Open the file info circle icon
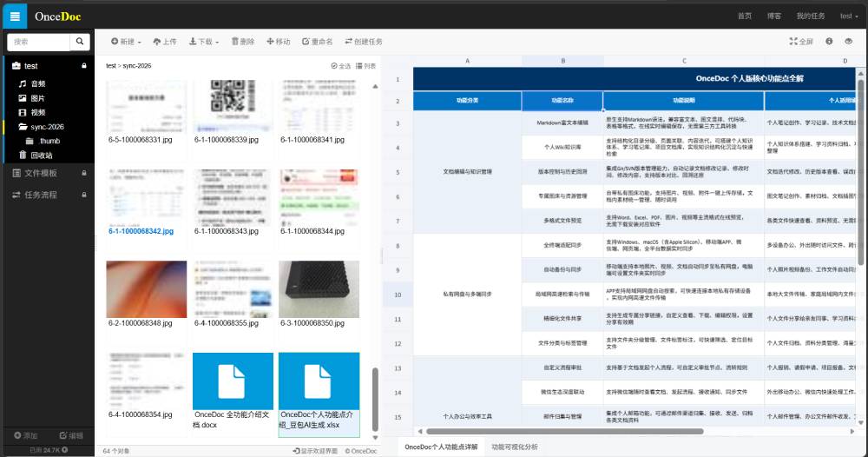The height and width of the screenshot is (457, 868). pos(829,42)
